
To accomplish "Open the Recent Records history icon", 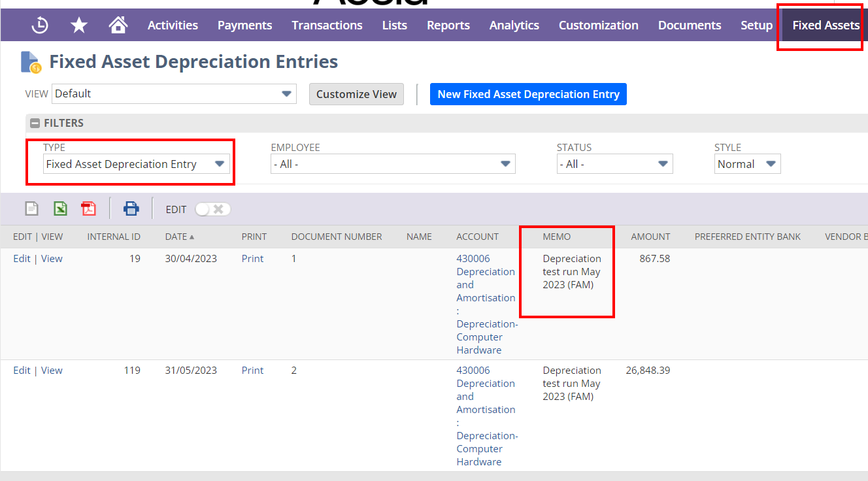I will click(40, 25).
